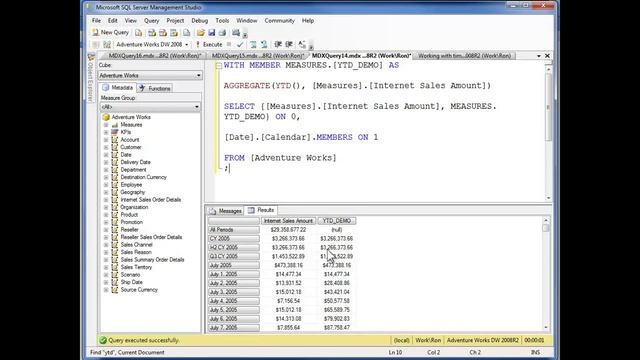Click the Execute button
The image size is (640, 360).
click(209, 44)
